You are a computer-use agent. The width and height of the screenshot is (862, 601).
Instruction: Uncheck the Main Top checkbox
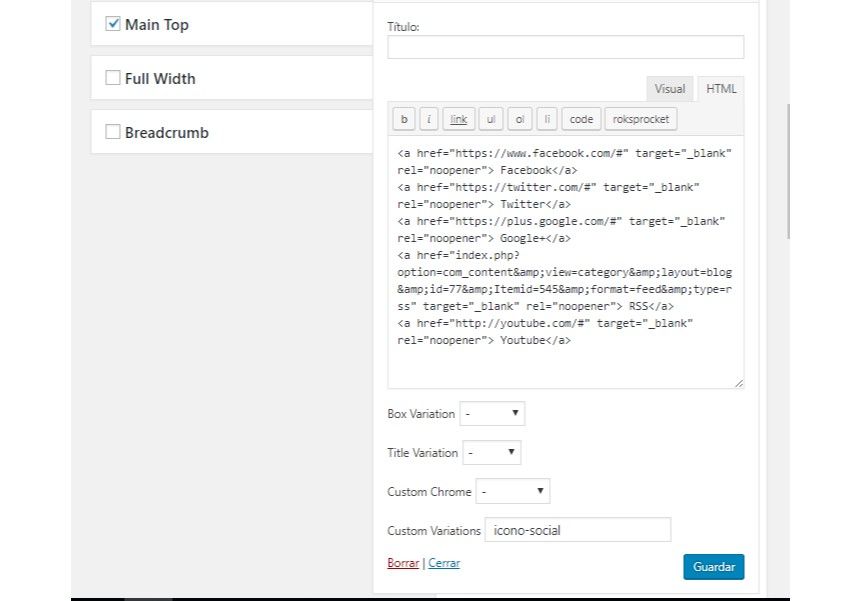click(113, 24)
